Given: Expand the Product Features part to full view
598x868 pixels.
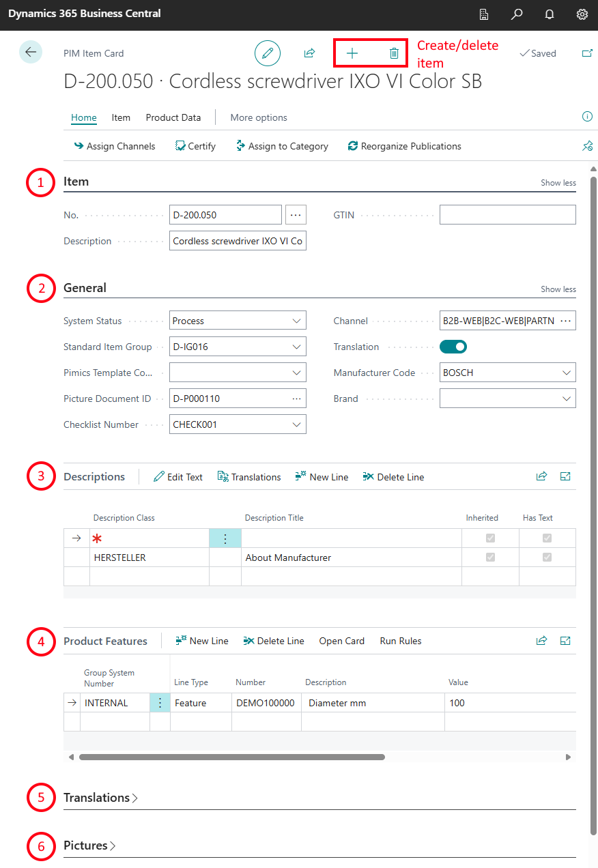Looking at the screenshot, I should [x=565, y=640].
